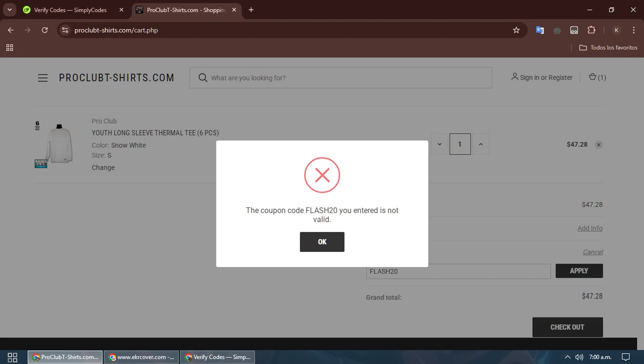Viewport: 644px width, 364px height.
Task: Open Chrome three-dot menu
Action: pyautogui.click(x=634, y=30)
